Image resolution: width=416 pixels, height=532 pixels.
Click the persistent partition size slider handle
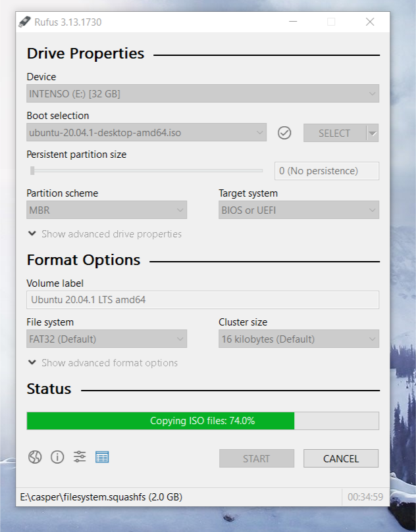click(32, 171)
